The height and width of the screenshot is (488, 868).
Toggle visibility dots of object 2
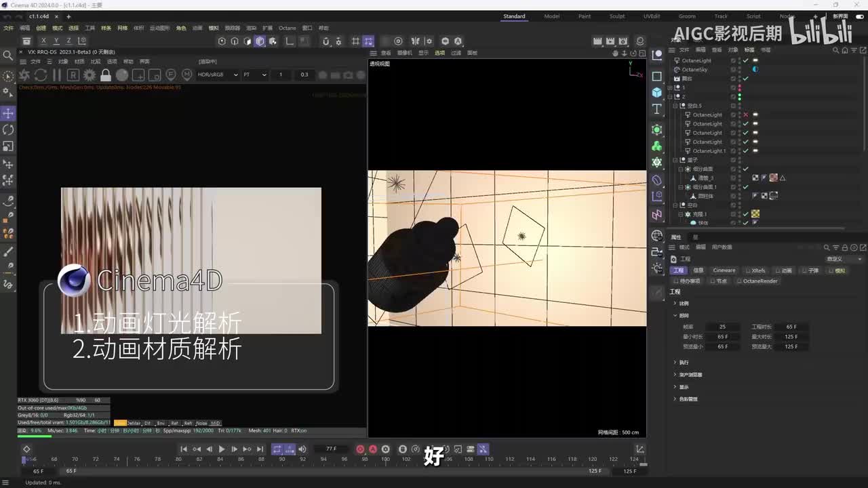pos(739,96)
